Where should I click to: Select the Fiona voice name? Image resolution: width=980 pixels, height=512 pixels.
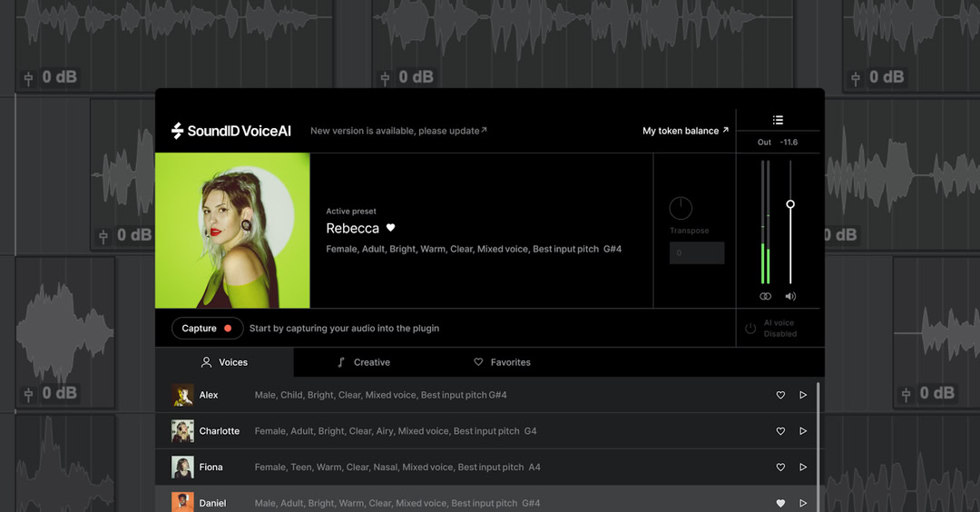click(x=211, y=467)
